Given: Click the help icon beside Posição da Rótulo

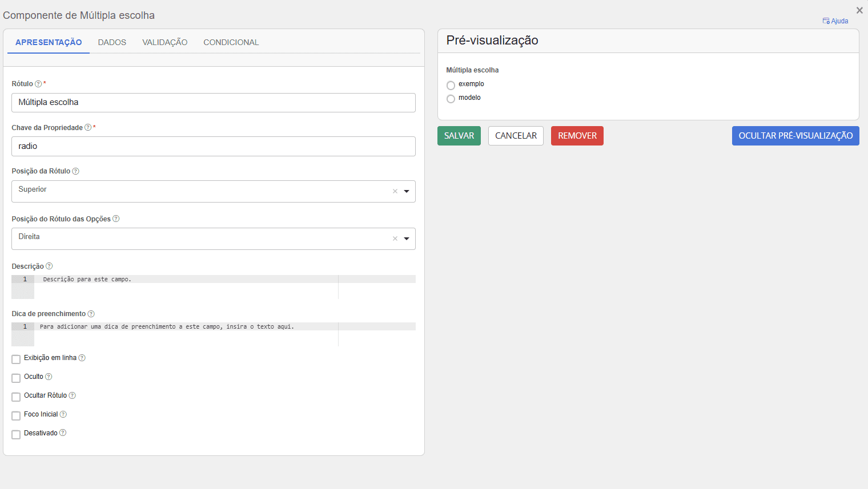Looking at the screenshot, I should tap(75, 171).
